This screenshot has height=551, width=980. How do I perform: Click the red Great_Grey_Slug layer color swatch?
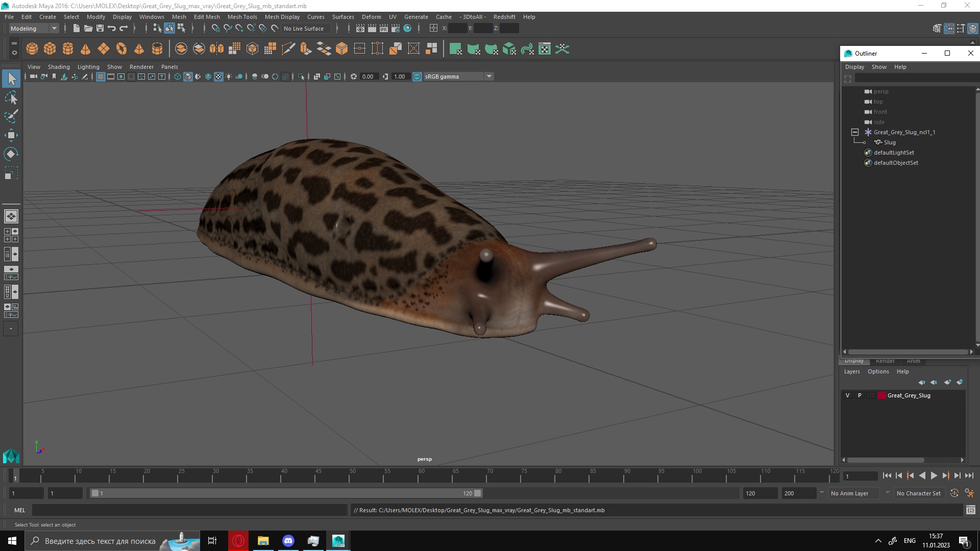[x=881, y=395]
